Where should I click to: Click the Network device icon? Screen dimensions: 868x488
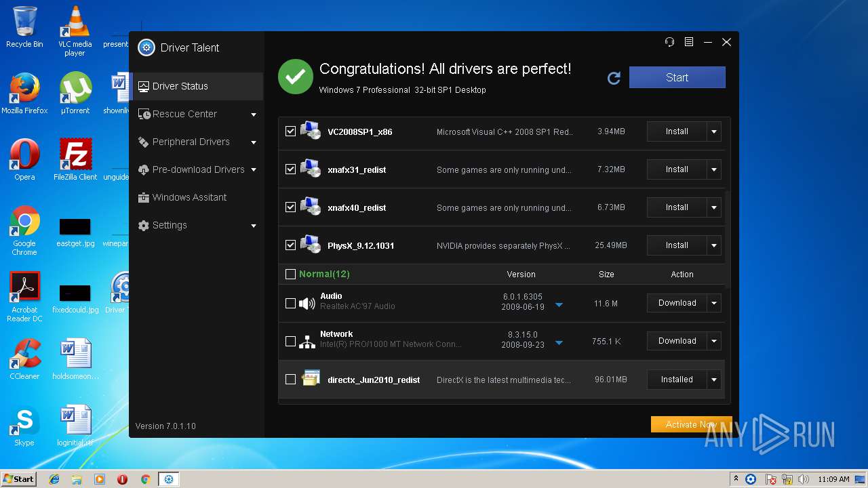coord(308,341)
